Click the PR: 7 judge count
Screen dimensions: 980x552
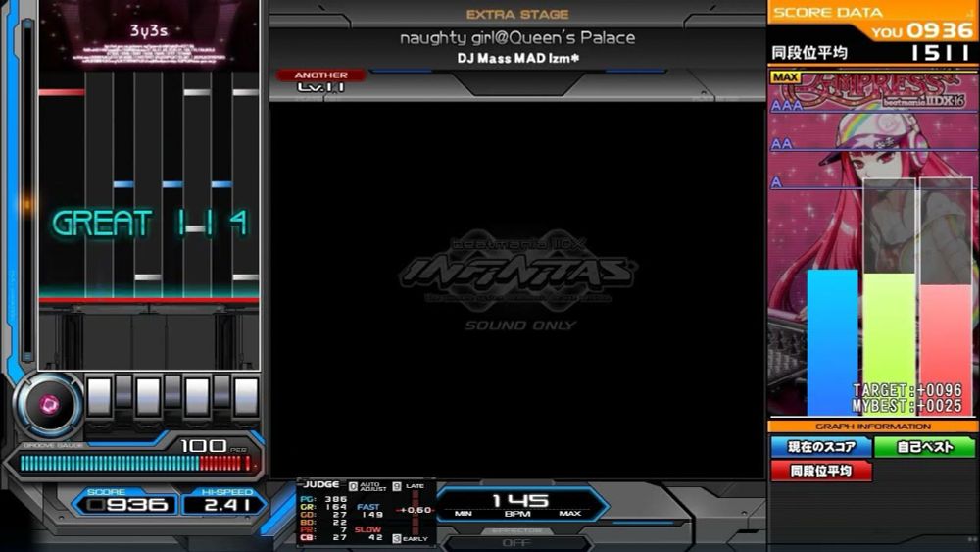[323, 529]
